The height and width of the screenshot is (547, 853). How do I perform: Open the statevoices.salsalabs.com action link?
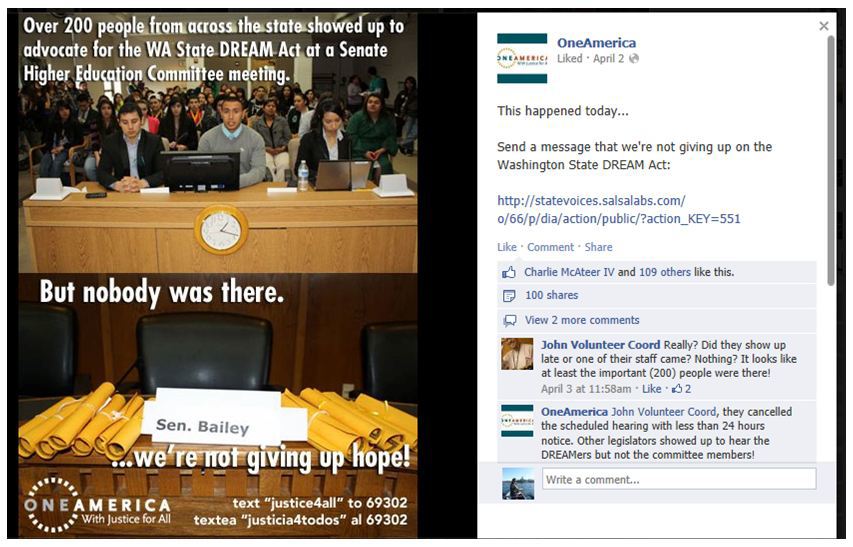click(619, 209)
